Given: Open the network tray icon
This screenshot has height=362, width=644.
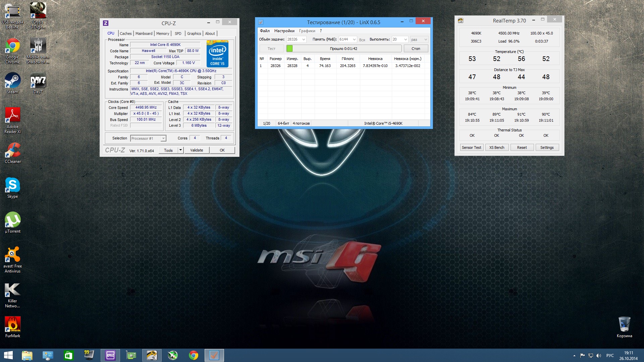Looking at the screenshot, I should coord(591,356).
